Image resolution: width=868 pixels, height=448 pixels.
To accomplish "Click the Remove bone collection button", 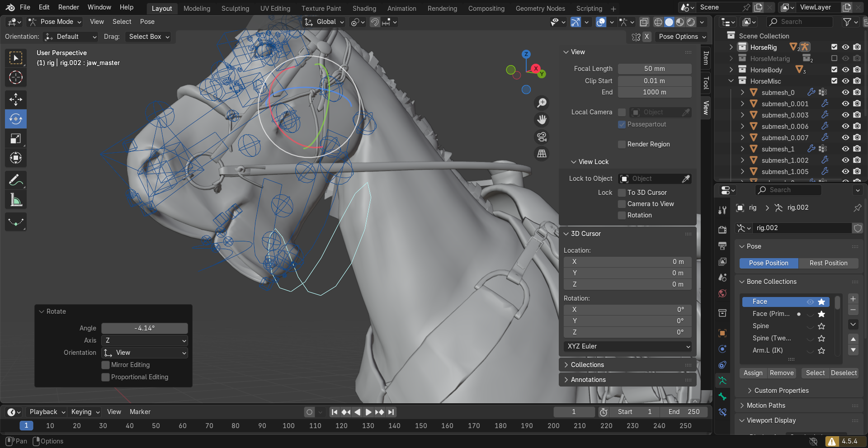I will coord(782,373).
